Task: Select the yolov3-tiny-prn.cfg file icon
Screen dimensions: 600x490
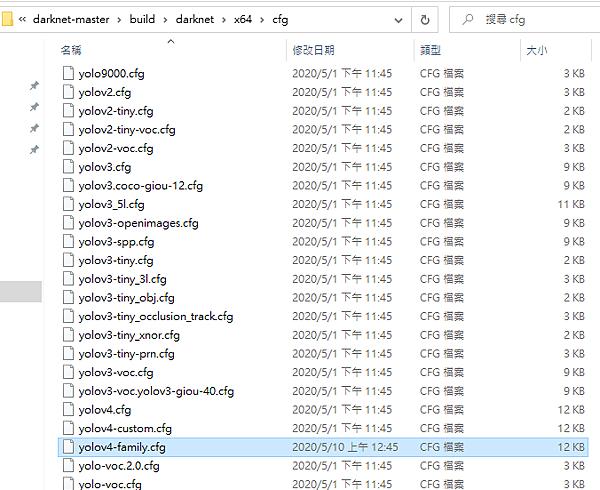Action: click(x=68, y=354)
